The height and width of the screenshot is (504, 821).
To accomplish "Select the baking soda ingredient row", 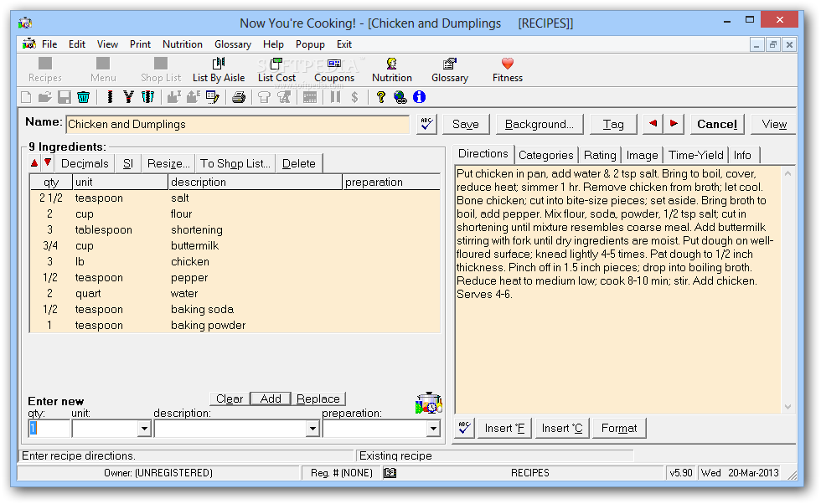I will coord(235,309).
